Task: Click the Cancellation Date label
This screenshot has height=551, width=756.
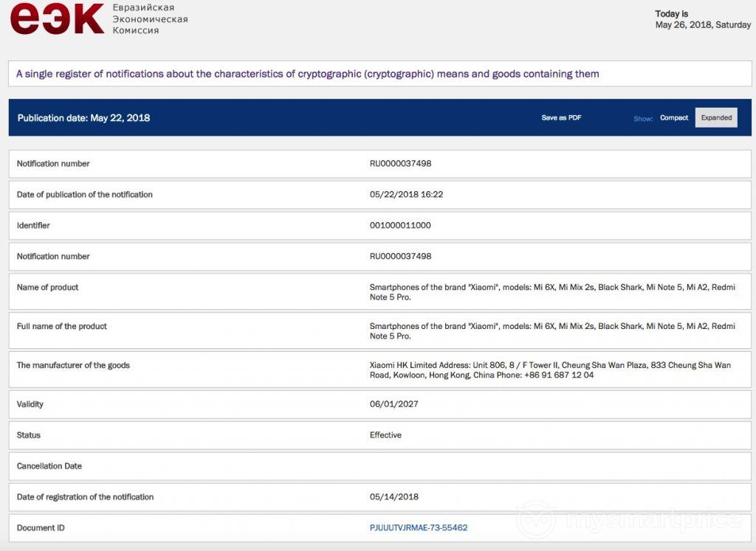Action: pos(49,465)
